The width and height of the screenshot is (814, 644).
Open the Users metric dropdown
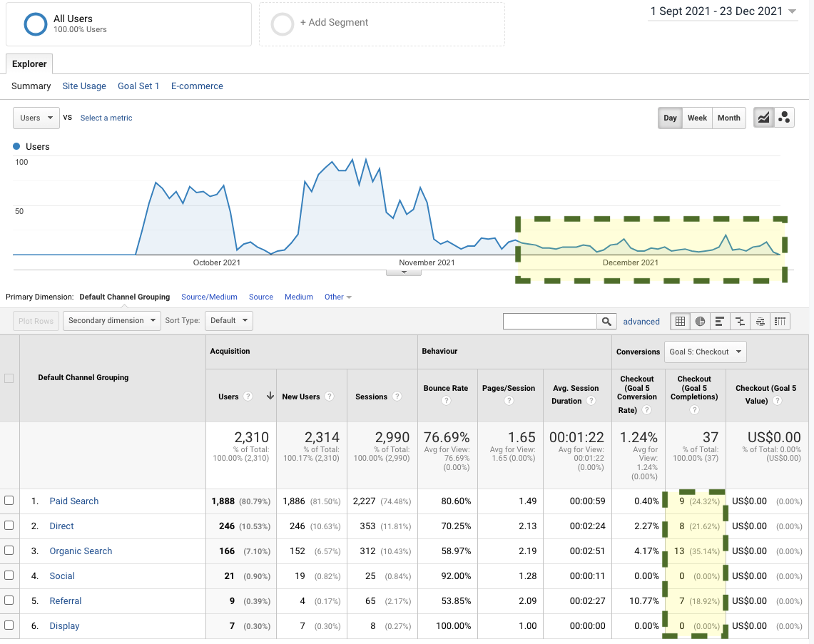36,118
